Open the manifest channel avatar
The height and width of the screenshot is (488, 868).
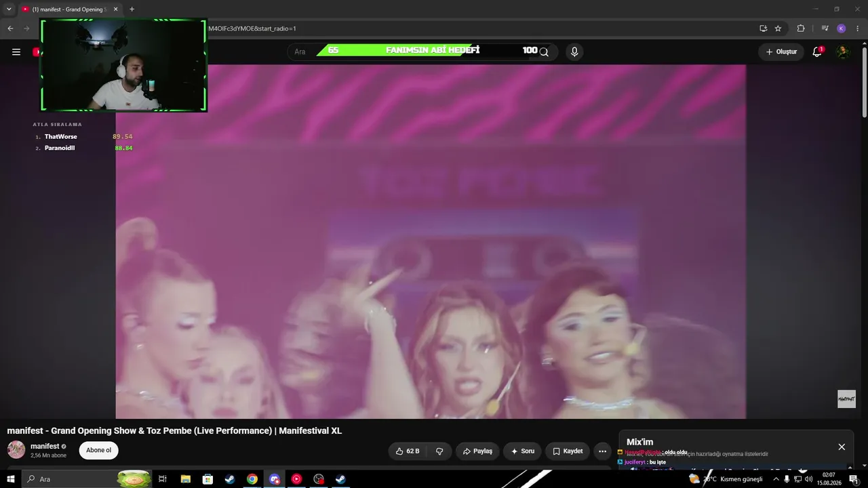pyautogui.click(x=16, y=449)
